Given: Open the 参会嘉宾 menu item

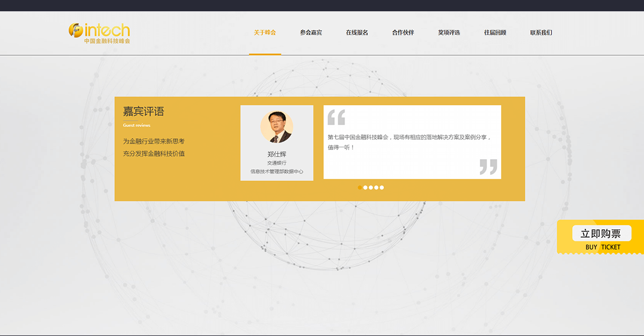Looking at the screenshot, I should 311,33.
